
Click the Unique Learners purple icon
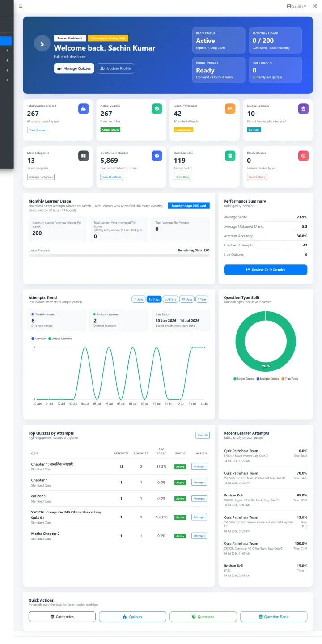coord(303,108)
